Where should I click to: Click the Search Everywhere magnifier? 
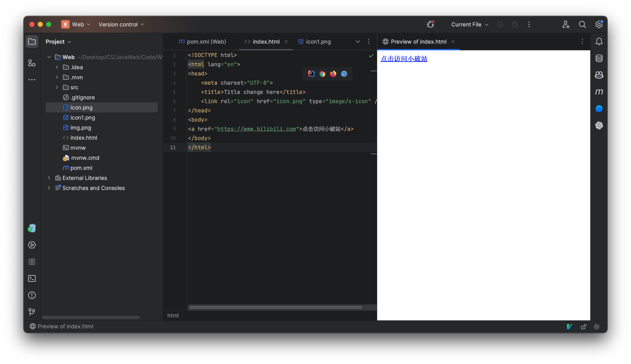[x=582, y=25]
